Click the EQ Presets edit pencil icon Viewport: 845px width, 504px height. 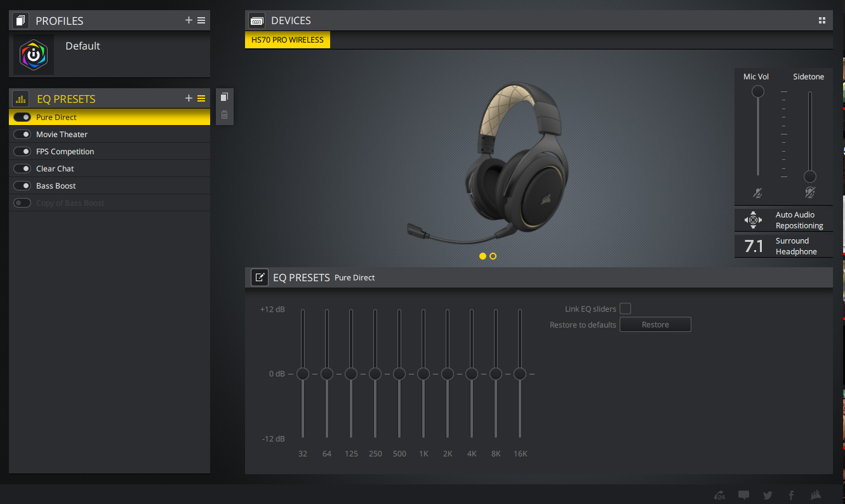(x=260, y=277)
